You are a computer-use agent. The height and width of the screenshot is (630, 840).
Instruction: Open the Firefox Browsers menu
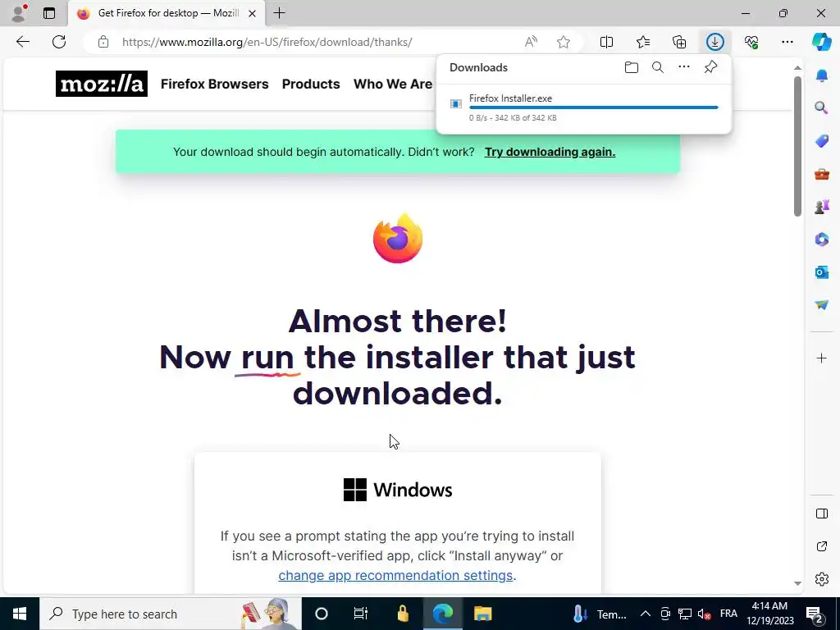click(214, 84)
